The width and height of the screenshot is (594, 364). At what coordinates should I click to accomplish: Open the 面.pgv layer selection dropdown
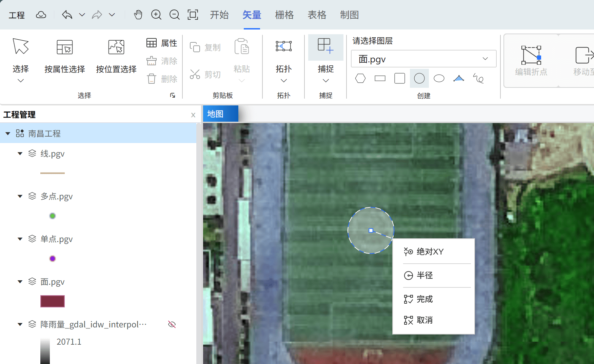tap(423, 59)
